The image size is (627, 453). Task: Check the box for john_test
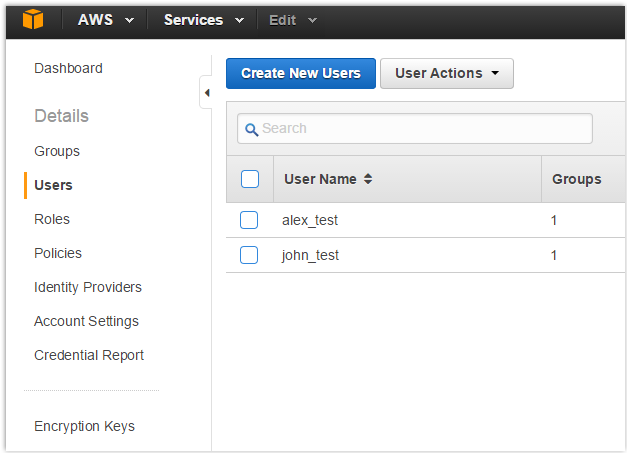249,255
